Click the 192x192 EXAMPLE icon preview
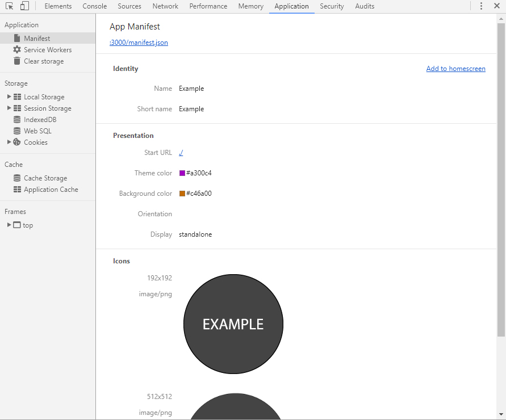The image size is (506, 420). tap(233, 324)
